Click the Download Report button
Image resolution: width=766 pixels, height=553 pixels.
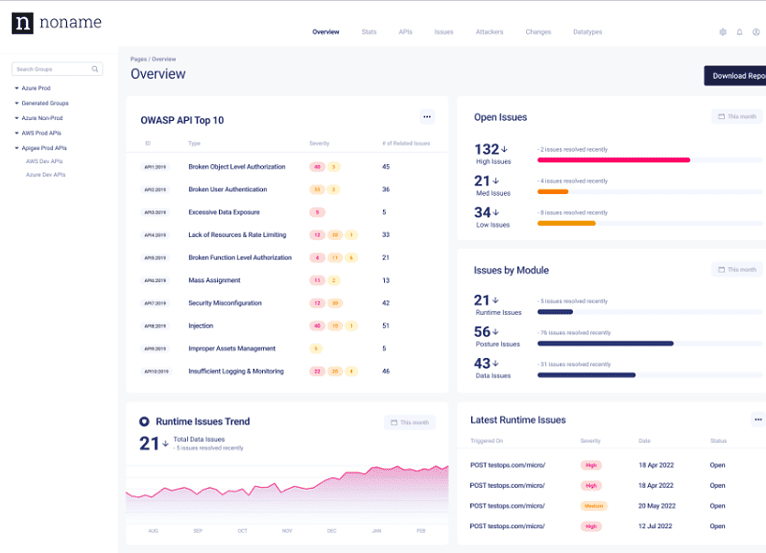pyautogui.click(x=735, y=76)
